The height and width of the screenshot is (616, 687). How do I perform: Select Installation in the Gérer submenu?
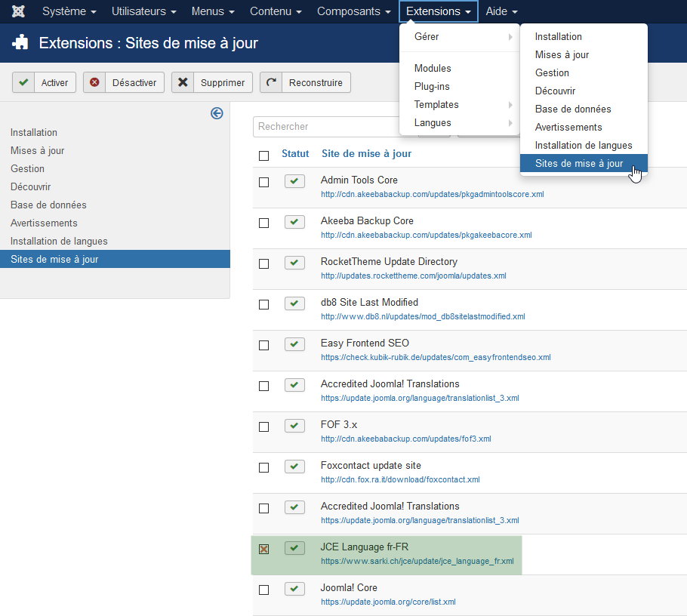pyautogui.click(x=584, y=37)
